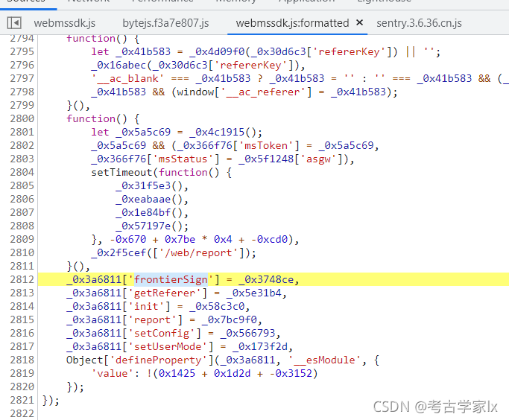Click the 'value' key on line 2819
Screen dimensions: 509x420
click(113, 373)
